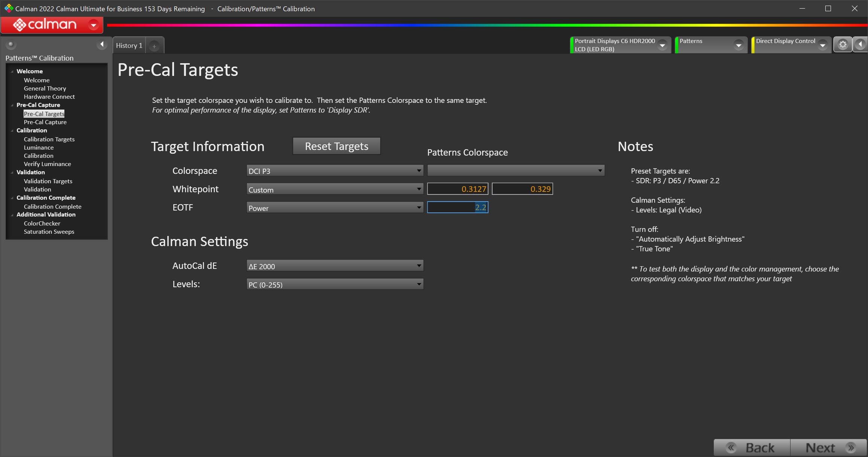The width and height of the screenshot is (868, 457).
Task: Open Luminance page
Action: pyautogui.click(x=39, y=147)
